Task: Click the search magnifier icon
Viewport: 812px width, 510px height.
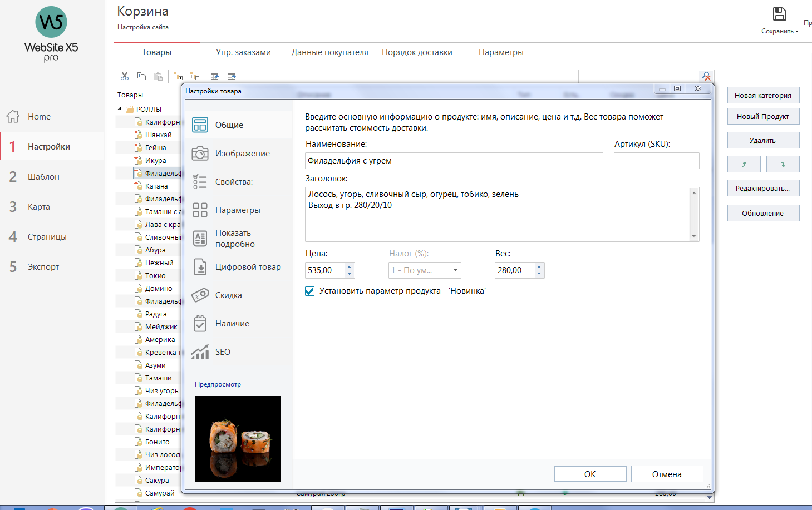Action: 706,76
